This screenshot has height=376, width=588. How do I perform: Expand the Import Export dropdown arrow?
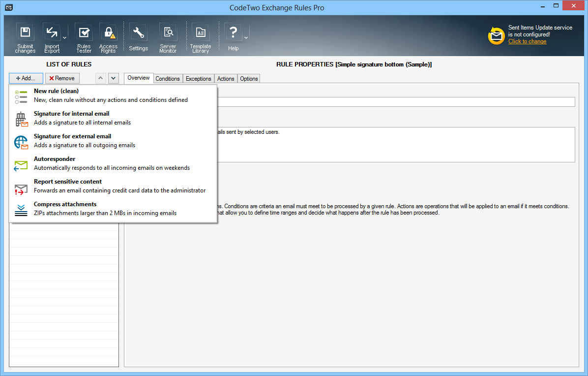65,37
